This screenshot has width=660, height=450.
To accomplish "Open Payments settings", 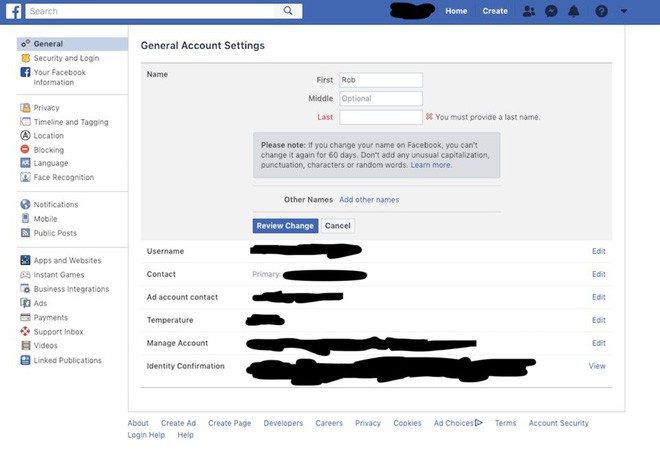I will [x=51, y=317].
